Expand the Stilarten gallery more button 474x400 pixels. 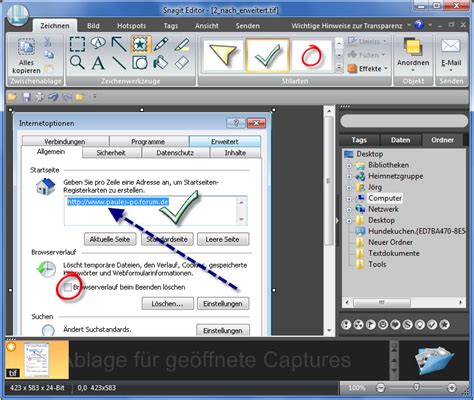(339, 68)
